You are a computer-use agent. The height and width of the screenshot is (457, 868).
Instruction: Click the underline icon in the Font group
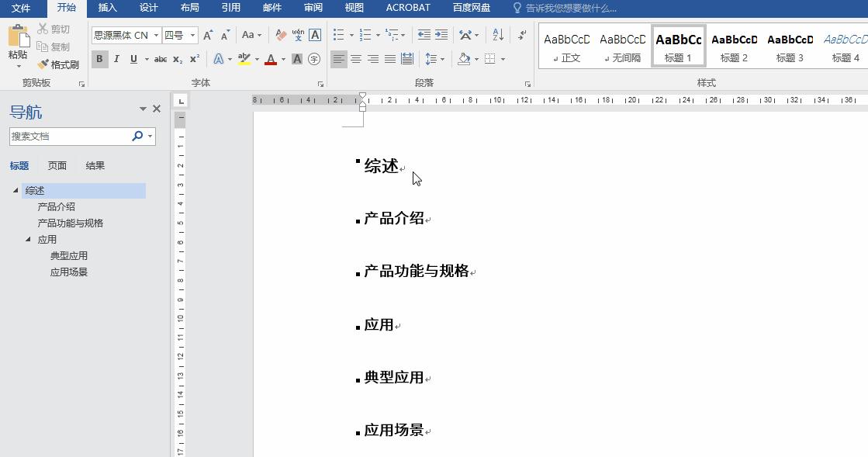(x=133, y=59)
